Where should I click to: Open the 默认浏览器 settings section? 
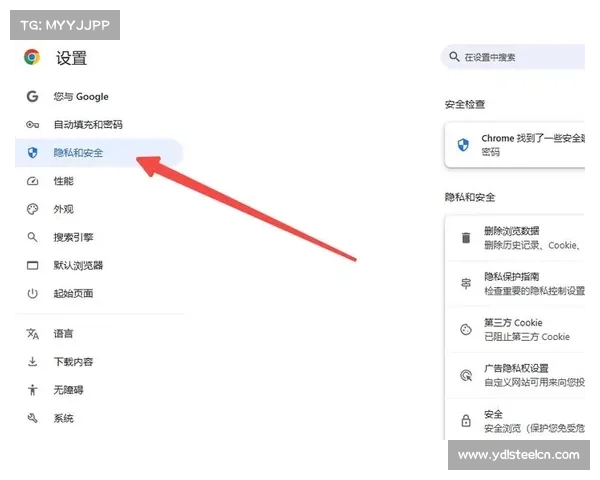coord(78,265)
